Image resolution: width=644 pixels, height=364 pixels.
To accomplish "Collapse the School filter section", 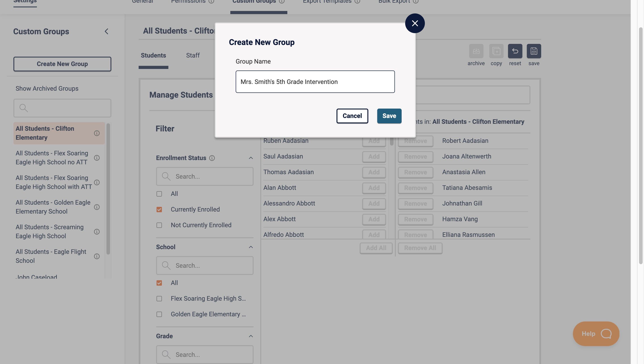I will coord(251,247).
